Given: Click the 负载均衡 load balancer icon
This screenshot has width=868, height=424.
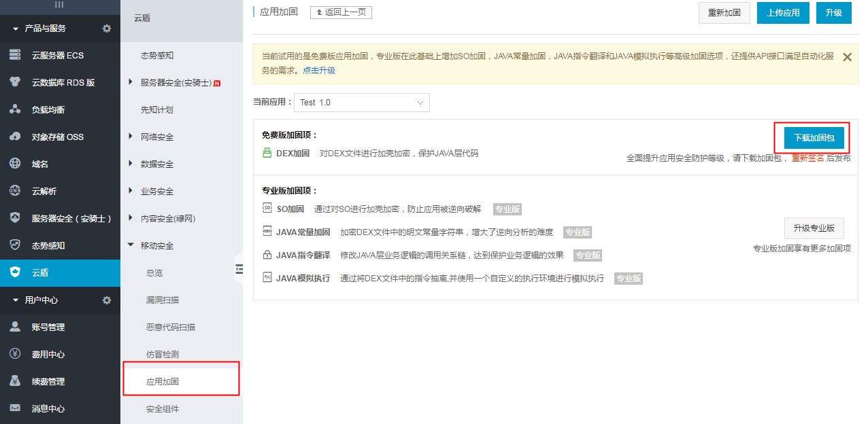Looking at the screenshot, I should pyautogui.click(x=15, y=109).
